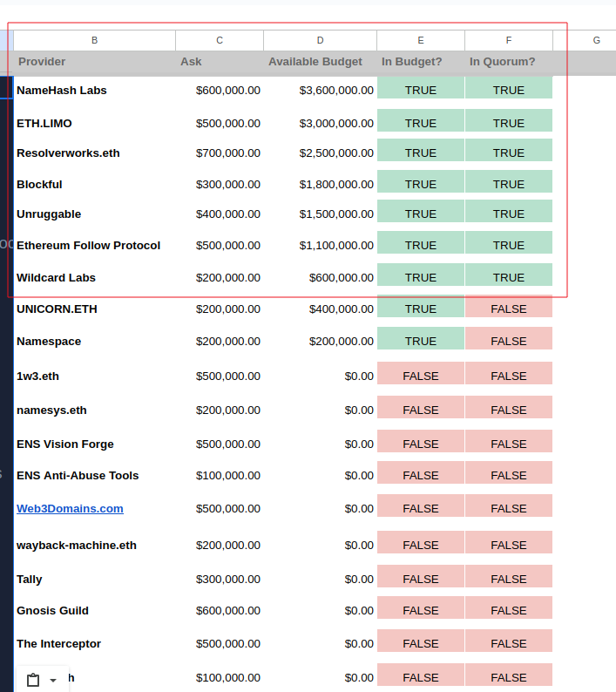Select the ENS Vision Forge cell

point(65,444)
